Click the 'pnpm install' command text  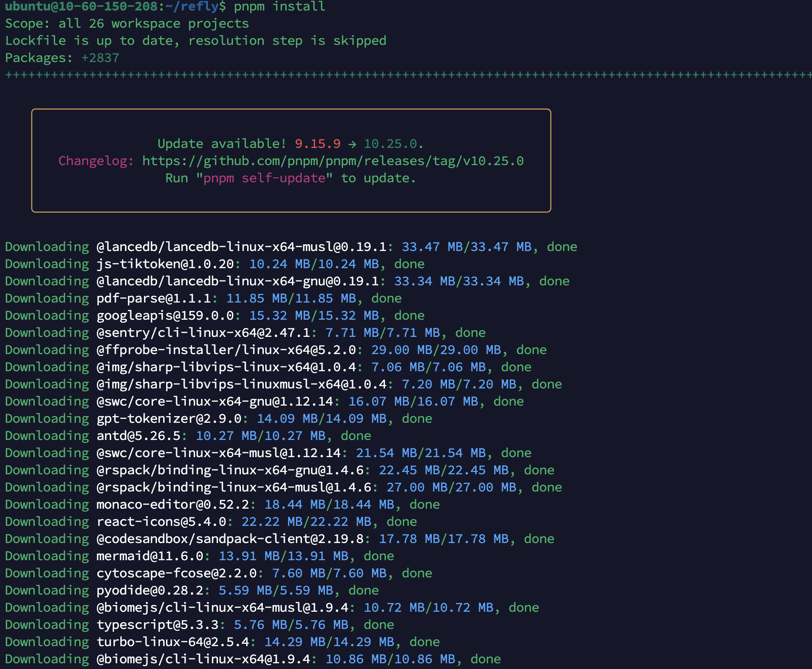click(x=280, y=7)
